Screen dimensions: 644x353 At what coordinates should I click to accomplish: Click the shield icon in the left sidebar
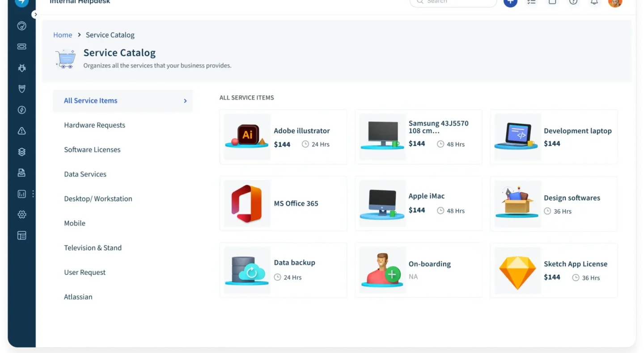tap(21, 88)
